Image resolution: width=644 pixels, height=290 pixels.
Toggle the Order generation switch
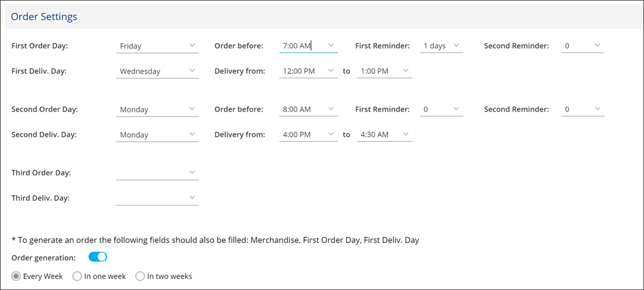(x=97, y=257)
